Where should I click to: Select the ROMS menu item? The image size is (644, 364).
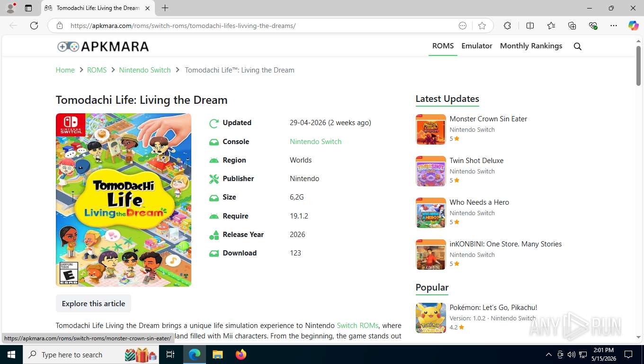tap(443, 46)
